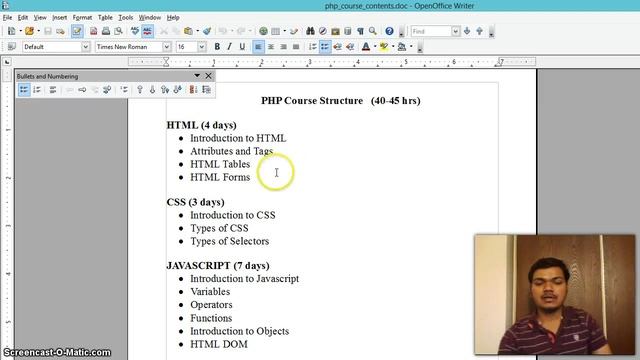This screenshot has height=360, width=640.
Task: Toggle Italic formatting
Action: tap(229, 47)
